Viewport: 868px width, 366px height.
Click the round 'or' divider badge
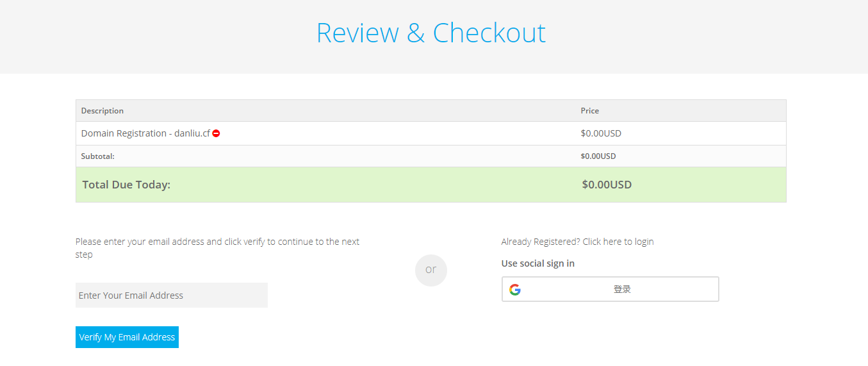coord(431,270)
